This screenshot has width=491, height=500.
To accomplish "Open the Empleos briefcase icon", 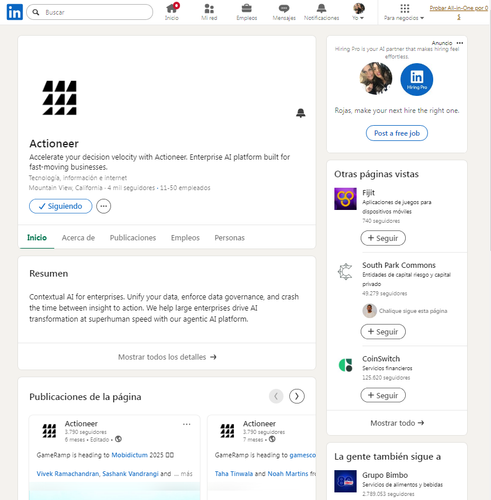I will [x=247, y=12].
